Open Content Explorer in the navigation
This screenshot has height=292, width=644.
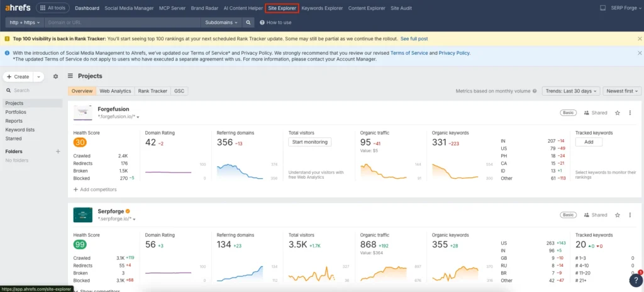[x=367, y=8]
